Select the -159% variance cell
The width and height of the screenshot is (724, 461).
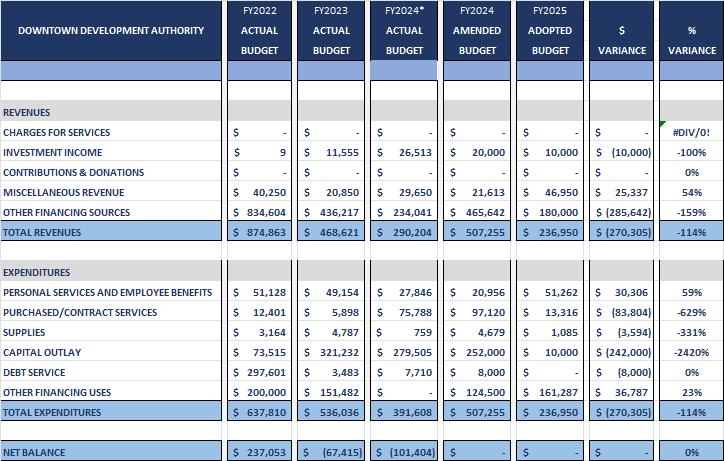tap(692, 212)
